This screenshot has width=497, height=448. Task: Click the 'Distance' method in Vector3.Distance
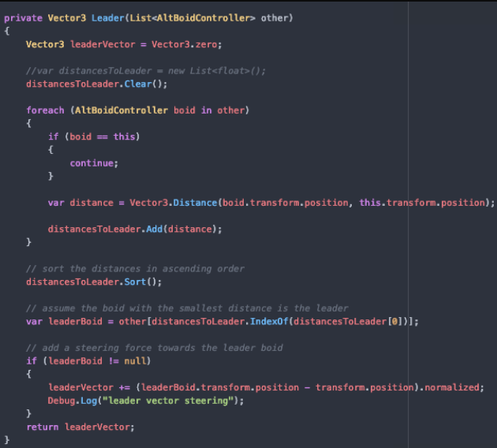click(195, 203)
